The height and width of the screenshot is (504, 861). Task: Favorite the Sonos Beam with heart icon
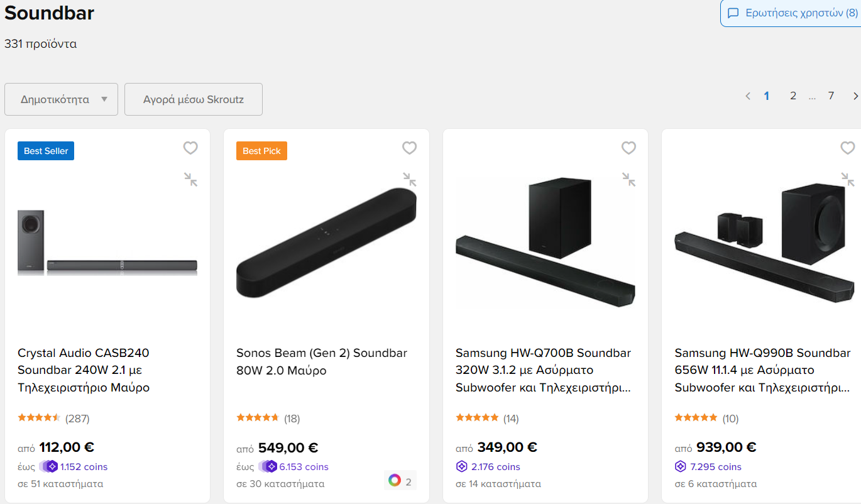(x=409, y=148)
